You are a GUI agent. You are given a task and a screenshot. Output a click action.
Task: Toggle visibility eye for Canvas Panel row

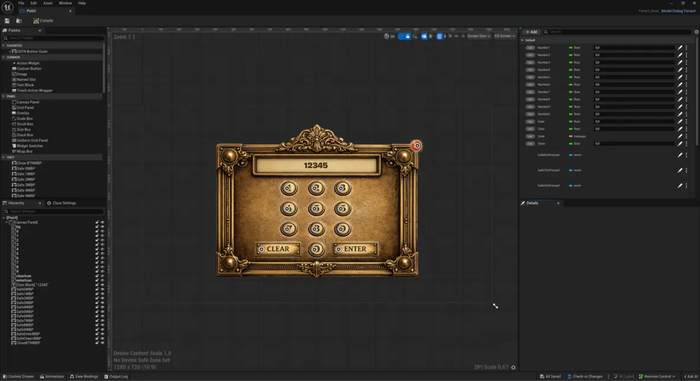tap(102, 222)
